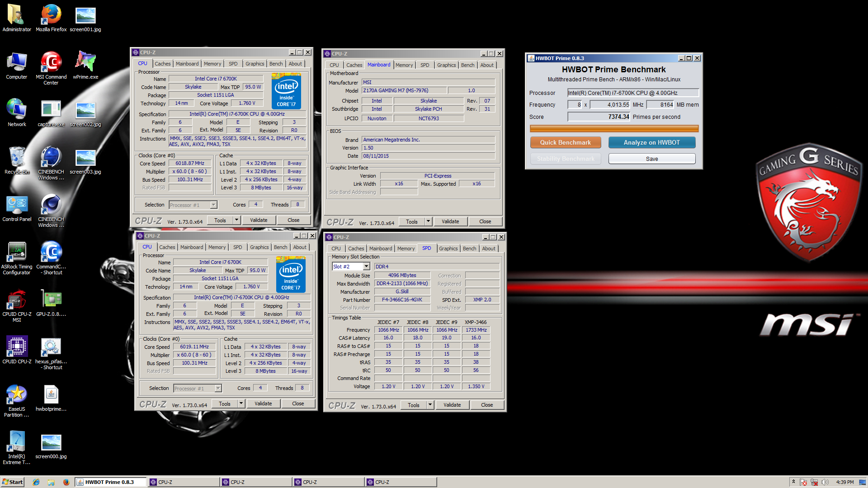The image size is (868, 488).
Task: Click 6018.87 MHz core speed value
Action: pos(190,164)
